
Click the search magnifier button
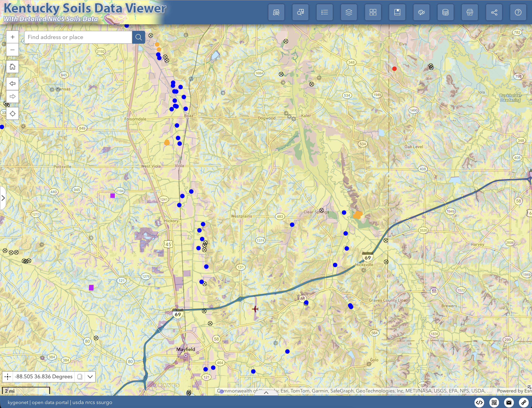[x=138, y=37]
